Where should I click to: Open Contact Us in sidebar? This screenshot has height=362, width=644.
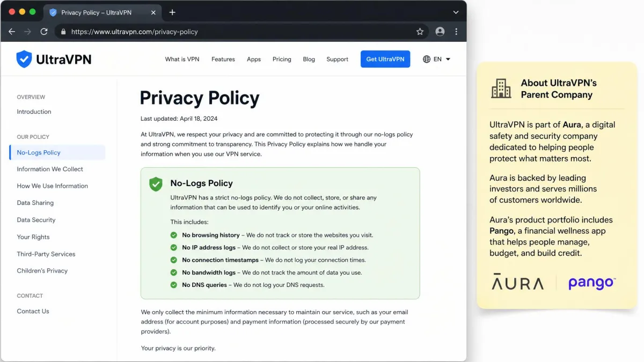[x=33, y=311]
